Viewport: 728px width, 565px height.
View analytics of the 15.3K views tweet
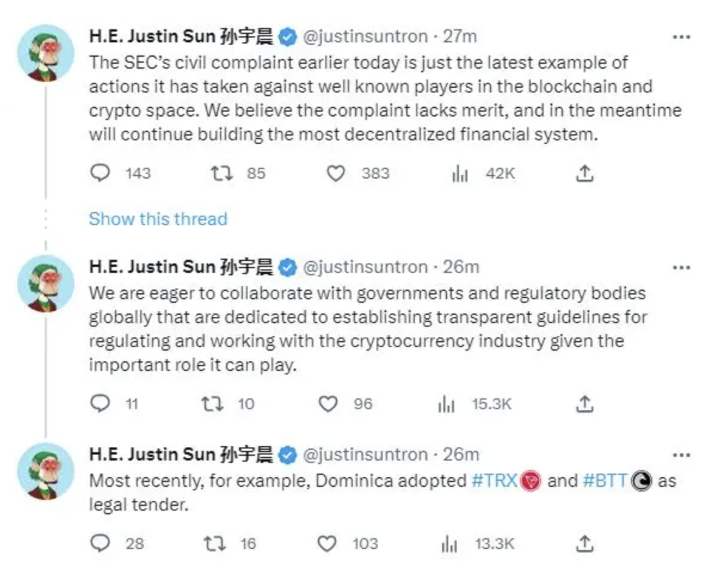[447, 404]
